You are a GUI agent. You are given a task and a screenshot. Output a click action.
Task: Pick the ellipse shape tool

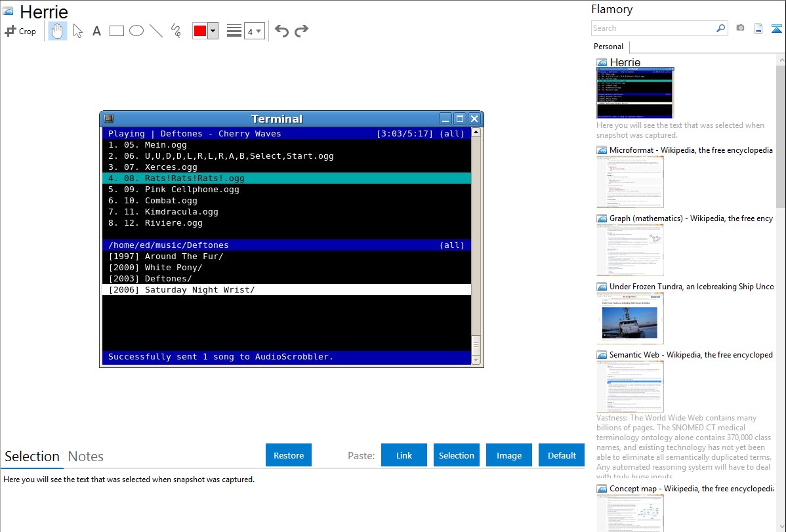point(136,31)
